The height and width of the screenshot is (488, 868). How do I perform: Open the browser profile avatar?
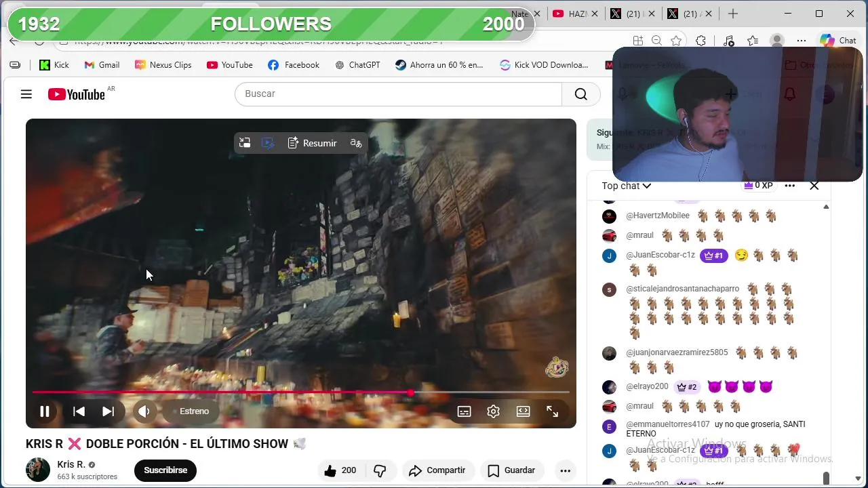point(778,41)
